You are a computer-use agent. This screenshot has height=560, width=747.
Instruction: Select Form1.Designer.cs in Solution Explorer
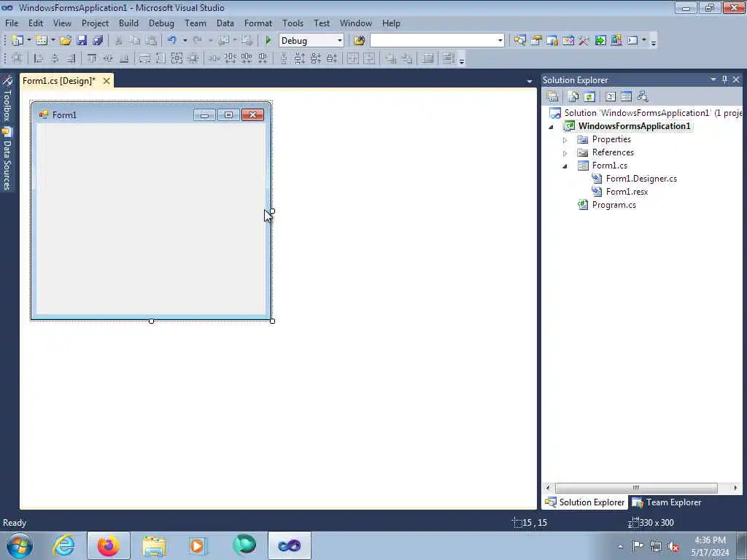pyautogui.click(x=640, y=179)
